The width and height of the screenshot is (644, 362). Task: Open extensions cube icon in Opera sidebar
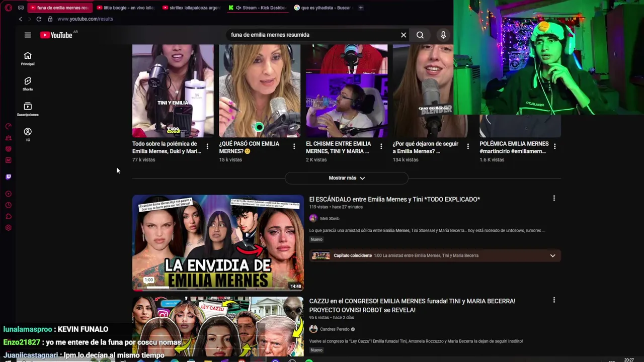click(x=8, y=217)
